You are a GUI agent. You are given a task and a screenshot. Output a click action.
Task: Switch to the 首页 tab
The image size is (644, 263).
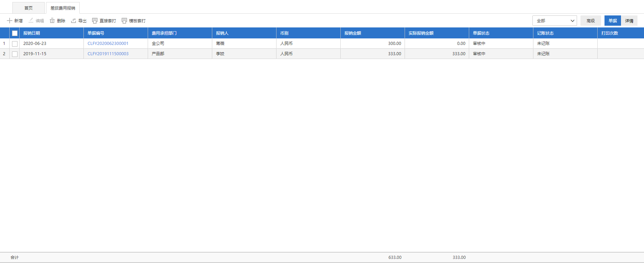(29, 8)
